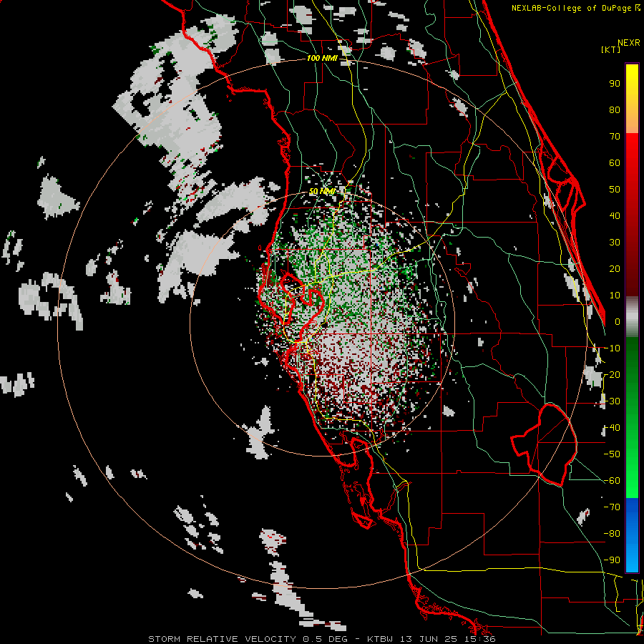644x644 pixels.
Task: Click the positive 30 knot scale label
Action: 615,243
